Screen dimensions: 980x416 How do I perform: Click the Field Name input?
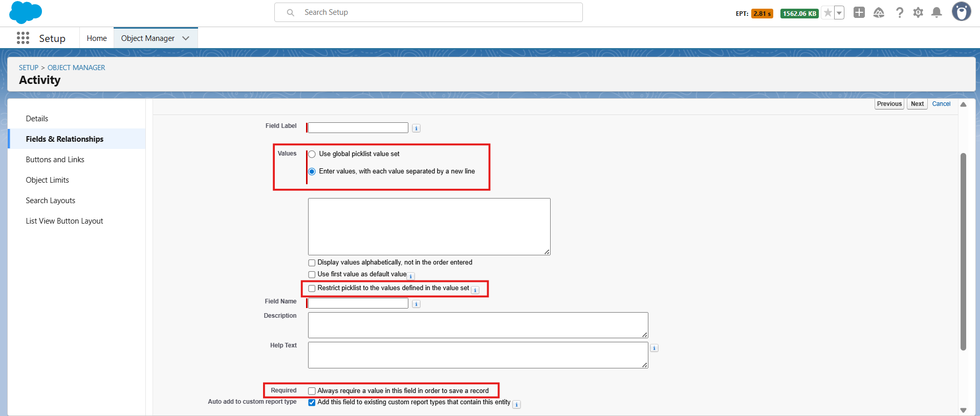pos(358,303)
